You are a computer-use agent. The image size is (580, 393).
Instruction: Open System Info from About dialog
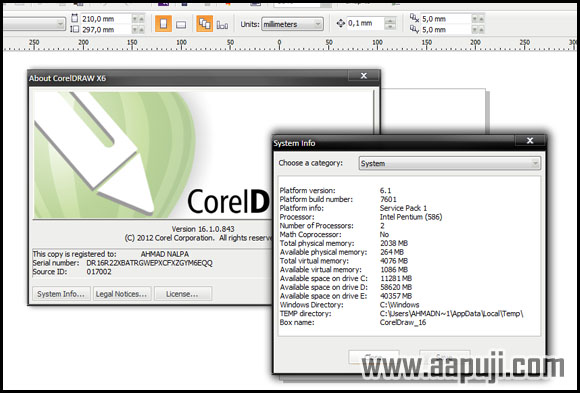click(61, 294)
